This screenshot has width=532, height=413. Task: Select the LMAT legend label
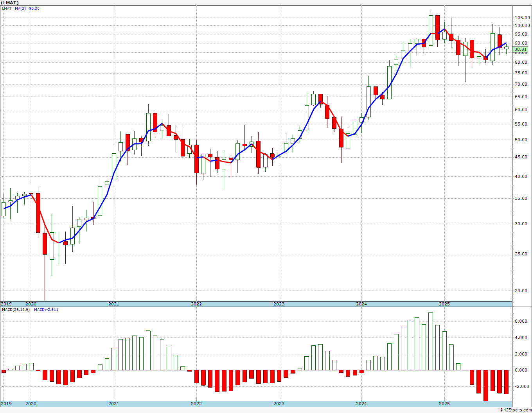pos(7,8)
